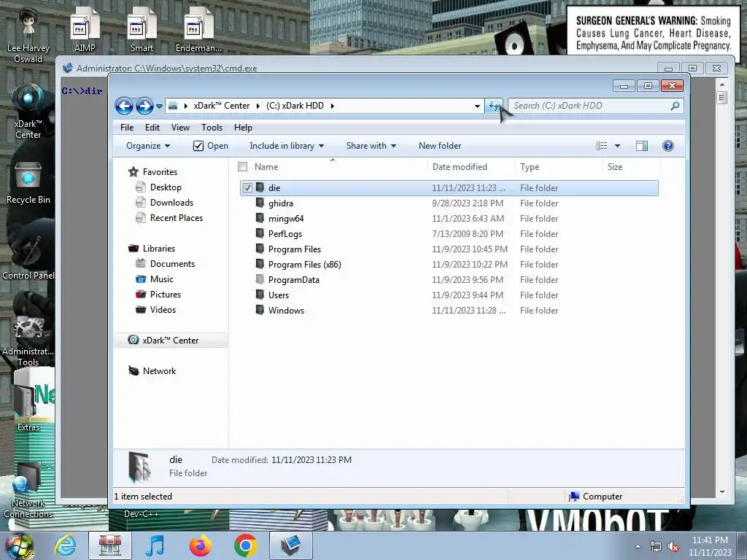The image size is (747, 560).
Task: Click the Open toolbar button
Action: [211, 146]
